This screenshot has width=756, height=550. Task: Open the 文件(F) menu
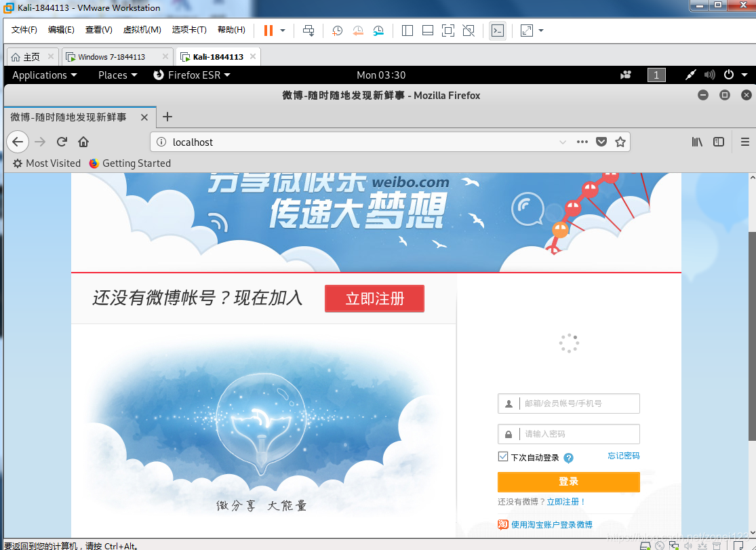[24, 30]
